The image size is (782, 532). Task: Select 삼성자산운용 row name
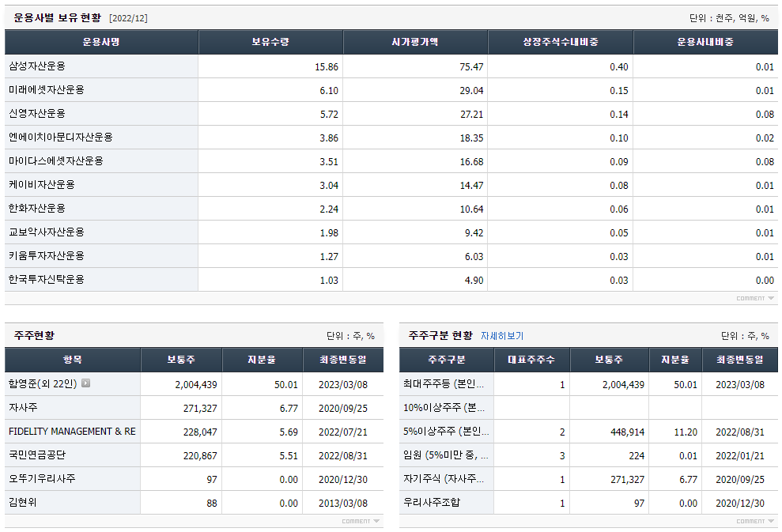pyautogui.click(x=37, y=66)
